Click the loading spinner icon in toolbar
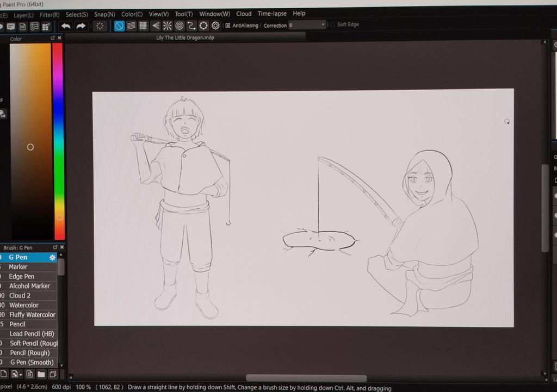557x392 pixels. [100, 26]
